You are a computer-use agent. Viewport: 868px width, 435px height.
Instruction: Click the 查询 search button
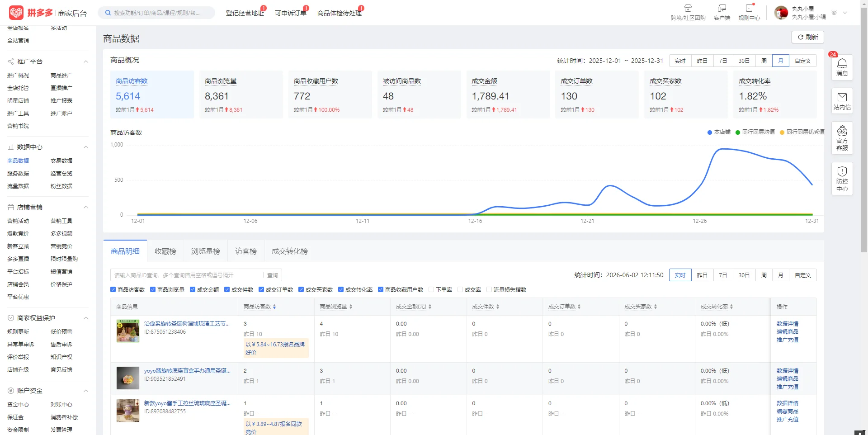[273, 275]
